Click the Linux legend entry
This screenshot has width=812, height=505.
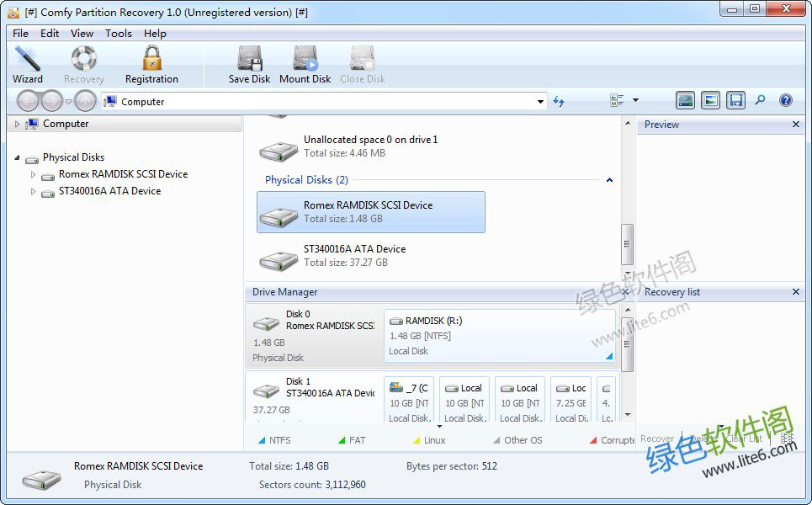click(x=430, y=440)
